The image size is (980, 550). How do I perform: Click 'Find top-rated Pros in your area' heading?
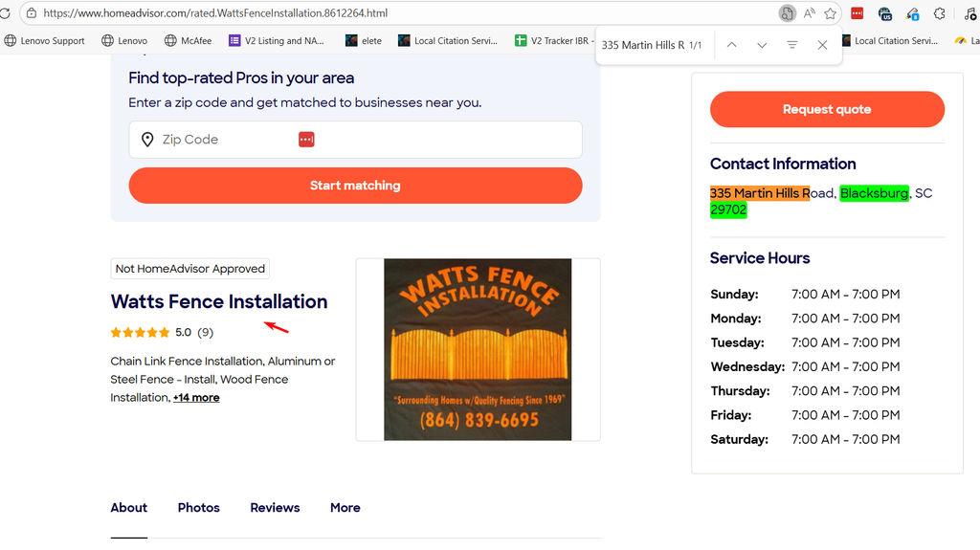241,78
